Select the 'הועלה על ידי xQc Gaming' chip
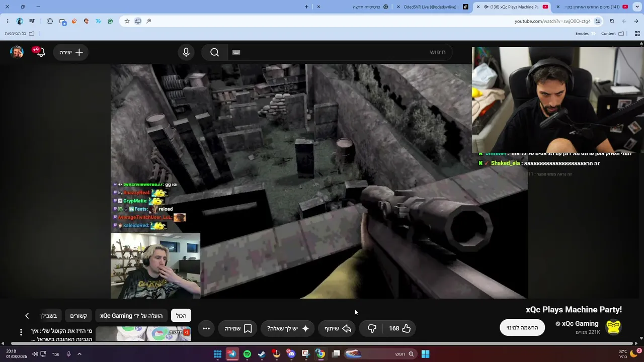The image size is (644, 362). tap(131, 316)
